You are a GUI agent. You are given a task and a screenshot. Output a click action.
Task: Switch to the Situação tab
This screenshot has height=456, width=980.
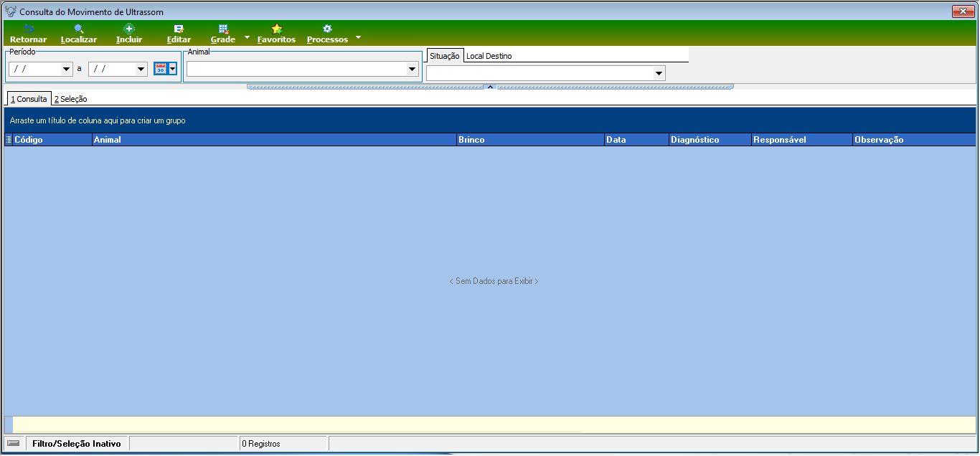coord(445,56)
